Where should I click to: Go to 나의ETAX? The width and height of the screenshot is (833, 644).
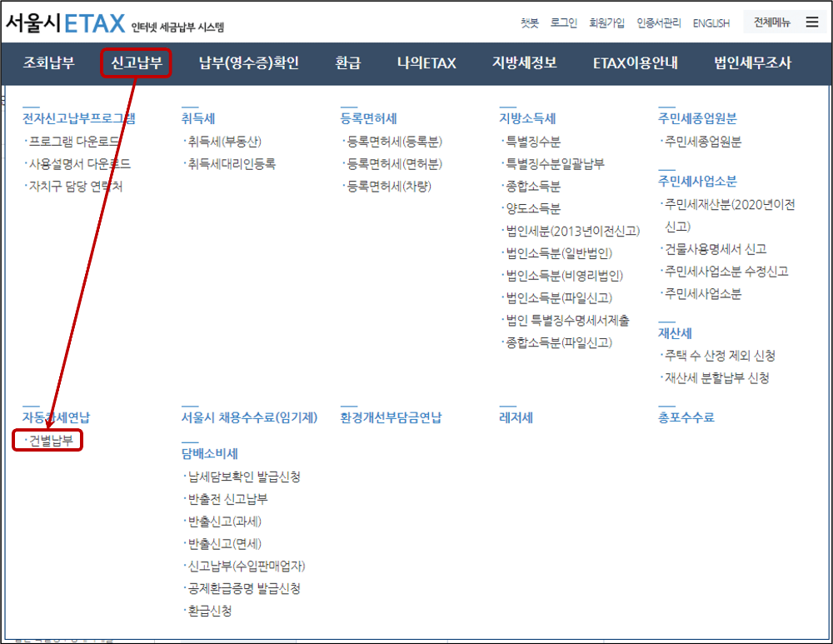(426, 62)
